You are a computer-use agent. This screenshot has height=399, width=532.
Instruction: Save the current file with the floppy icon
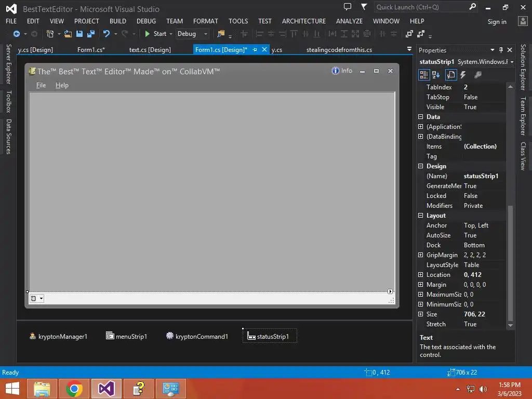(x=79, y=34)
